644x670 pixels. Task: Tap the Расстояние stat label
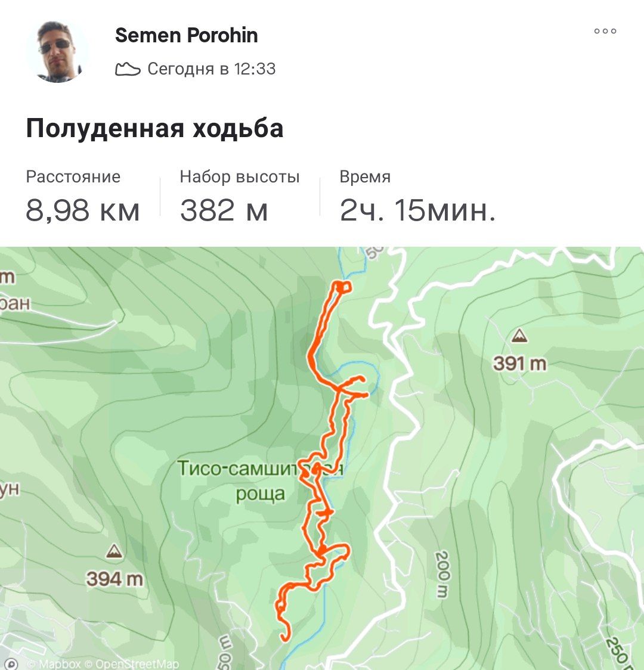tap(73, 176)
